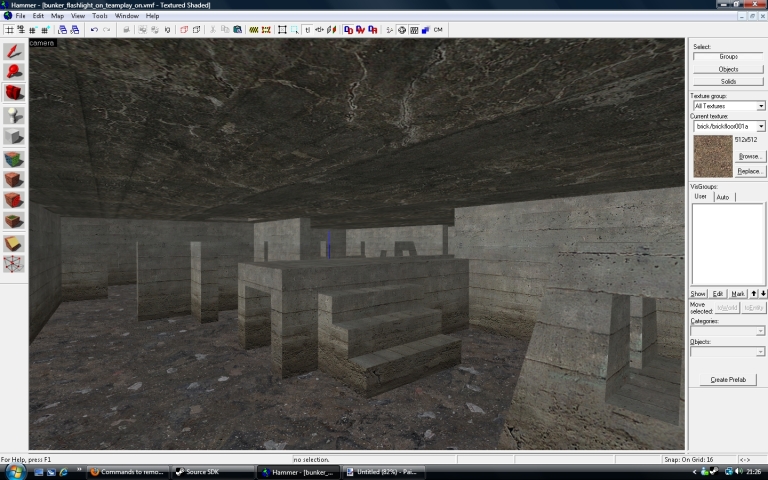Select the Clipping tool
This screenshot has width=768, height=480.
click(x=14, y=243)
